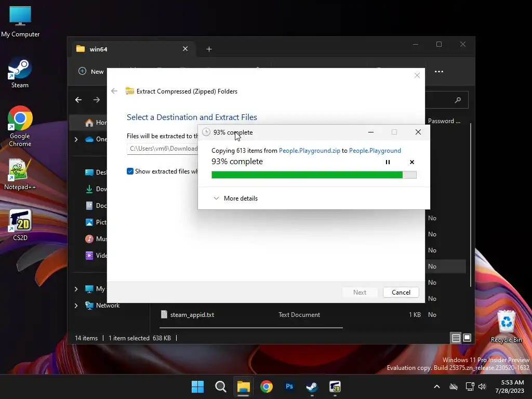Viewport: 532px width, 399px height.
Task: Click the People.Playground destination link
Action: 375,150
